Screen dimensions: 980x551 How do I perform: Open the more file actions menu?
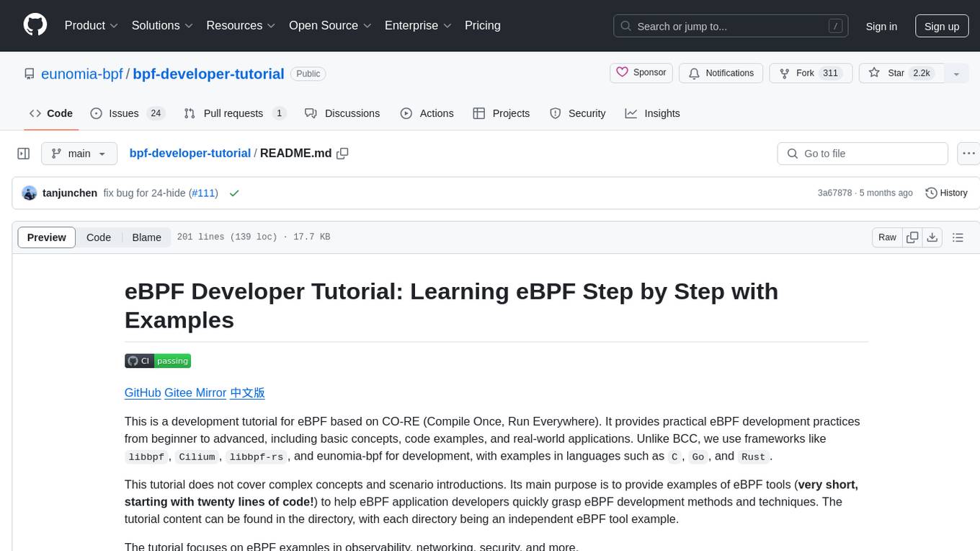[968, 154]
